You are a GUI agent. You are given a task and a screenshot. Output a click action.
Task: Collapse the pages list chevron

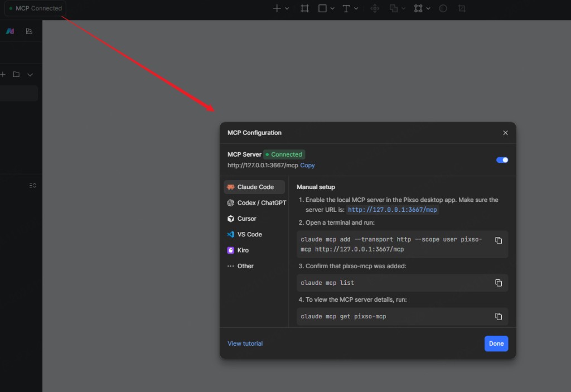pyautogui.click(x=30, y=75)
